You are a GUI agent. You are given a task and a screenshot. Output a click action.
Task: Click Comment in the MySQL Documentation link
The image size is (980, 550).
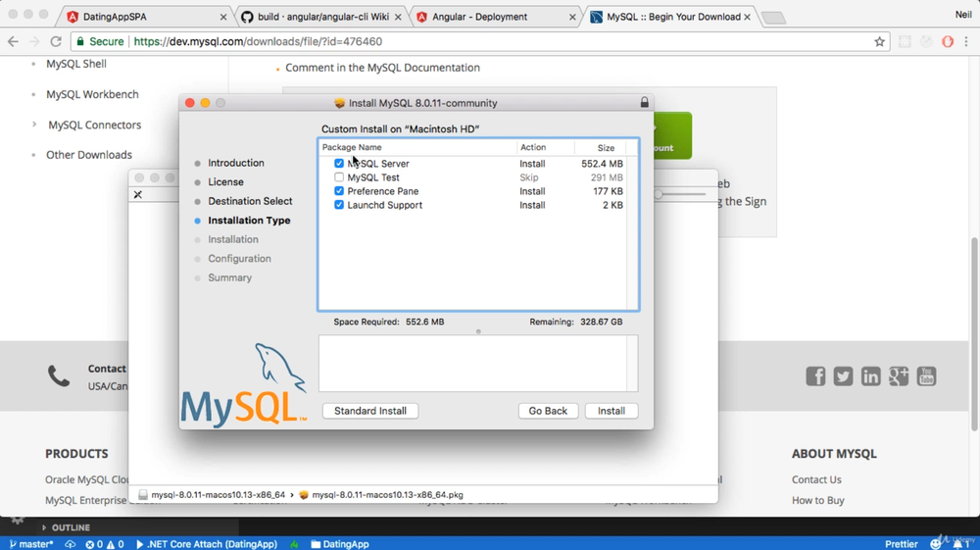[382, 68]
